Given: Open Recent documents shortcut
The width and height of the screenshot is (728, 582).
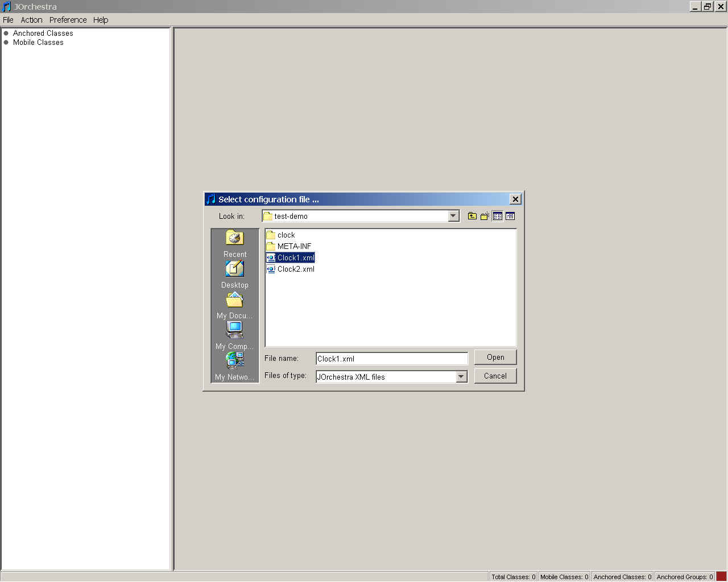Looking at the screenshot, I should coord(234,243).
